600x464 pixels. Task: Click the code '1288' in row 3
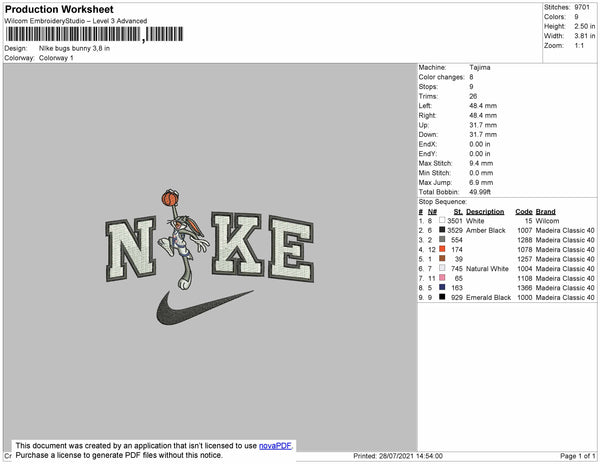(525, 240)
